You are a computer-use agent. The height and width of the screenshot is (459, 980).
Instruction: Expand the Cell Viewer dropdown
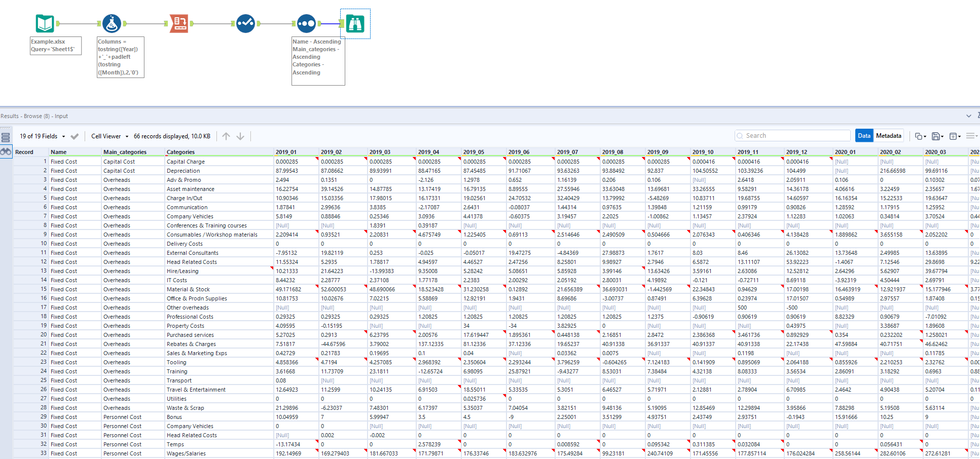[x=108, y=136]
